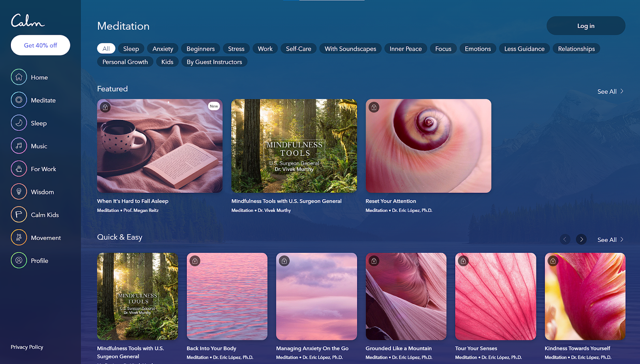
Task: Go to next Quick & Easy items arrow
Action: click(581, 239)
